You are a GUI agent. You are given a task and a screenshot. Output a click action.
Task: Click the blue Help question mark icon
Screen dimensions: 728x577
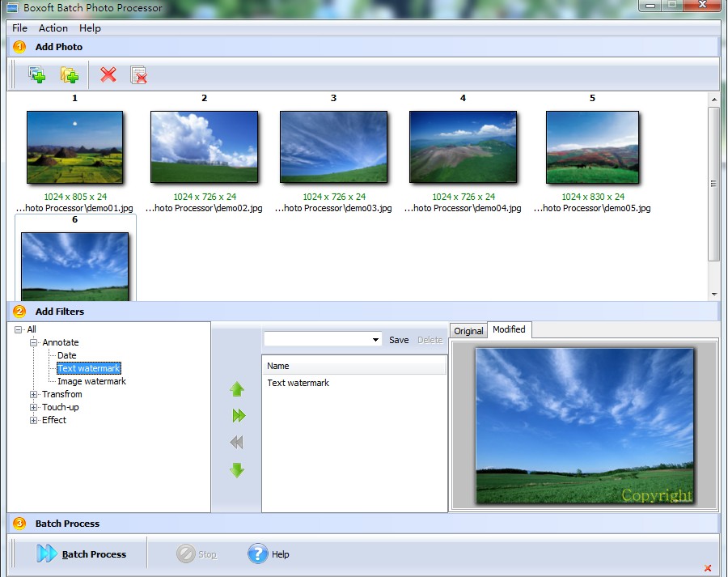[x=258, y=554]
